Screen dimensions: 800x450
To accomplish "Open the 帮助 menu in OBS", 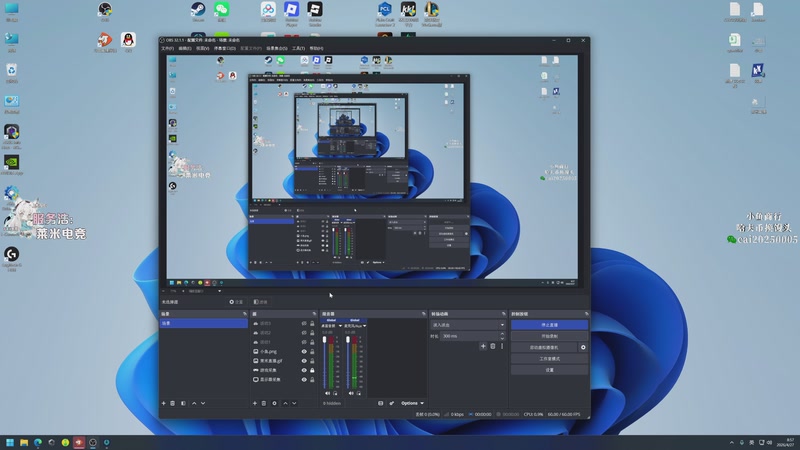I will 316,48.
